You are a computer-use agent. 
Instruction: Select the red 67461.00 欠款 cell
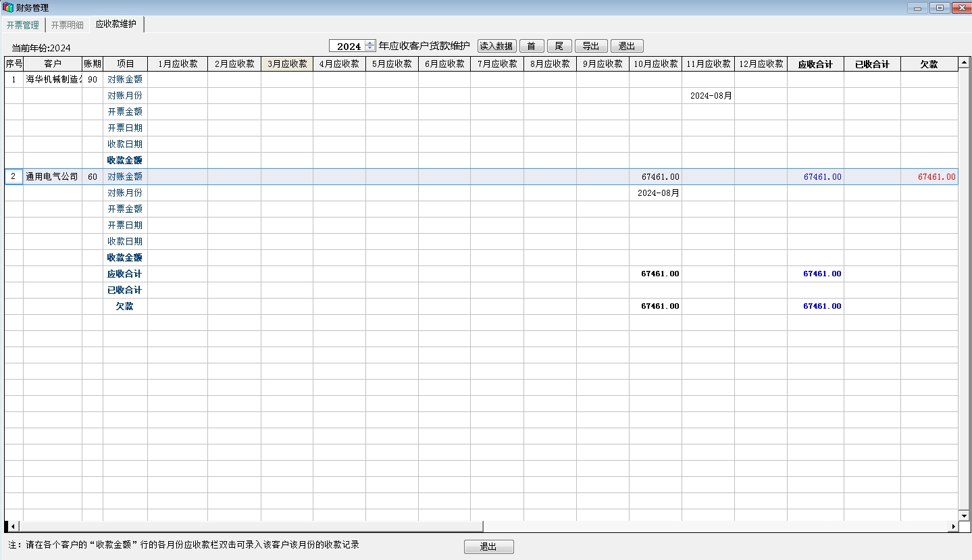coord(929,176)
